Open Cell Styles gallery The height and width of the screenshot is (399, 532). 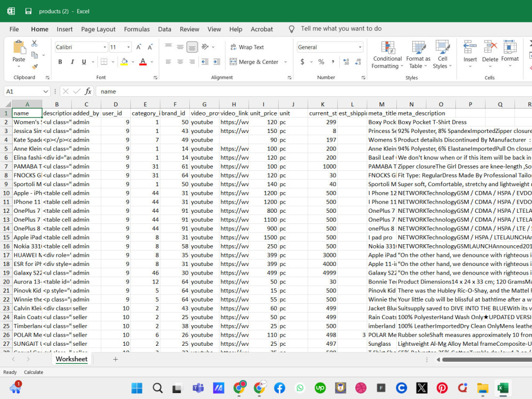443,55
